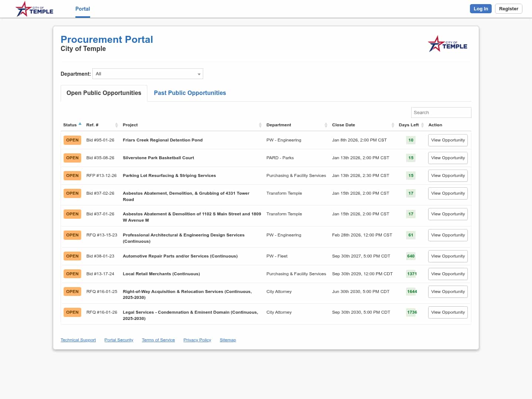Focus the Search input field
532x399 pixels.
click(x=441, y=113)
